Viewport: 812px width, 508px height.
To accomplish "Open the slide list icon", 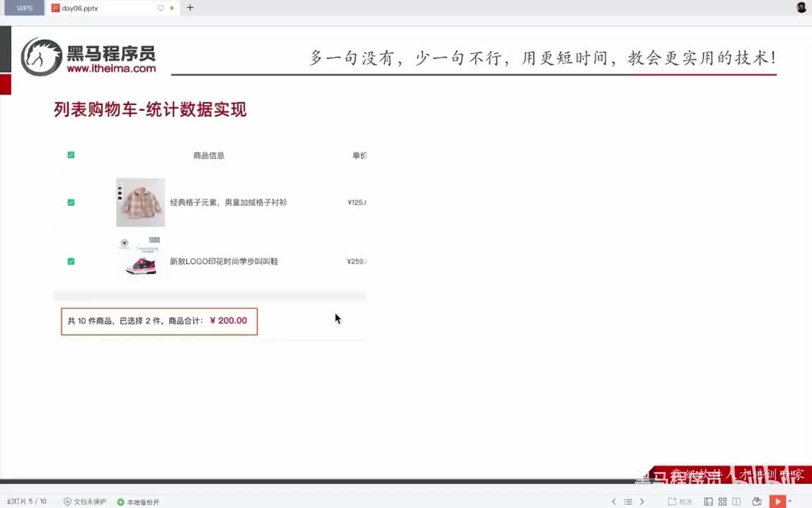I will pos(627,502).
